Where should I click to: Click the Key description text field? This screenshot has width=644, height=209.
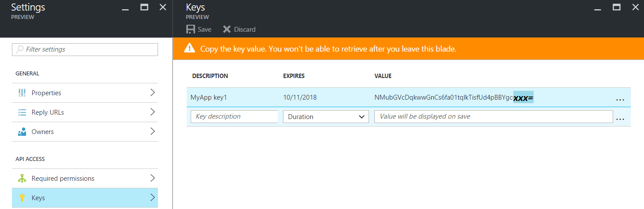coord(234,117)
